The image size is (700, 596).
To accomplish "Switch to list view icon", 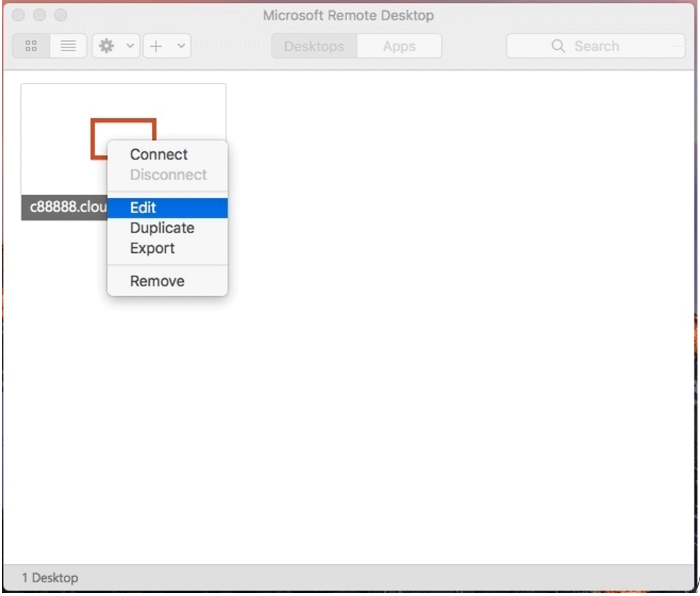I will click(x=68, y=46).
